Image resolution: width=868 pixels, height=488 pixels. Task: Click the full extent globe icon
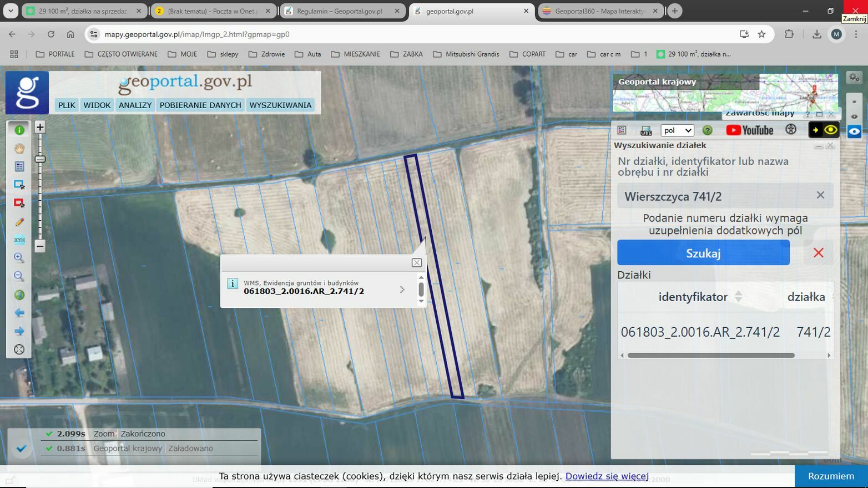point(19,294)
